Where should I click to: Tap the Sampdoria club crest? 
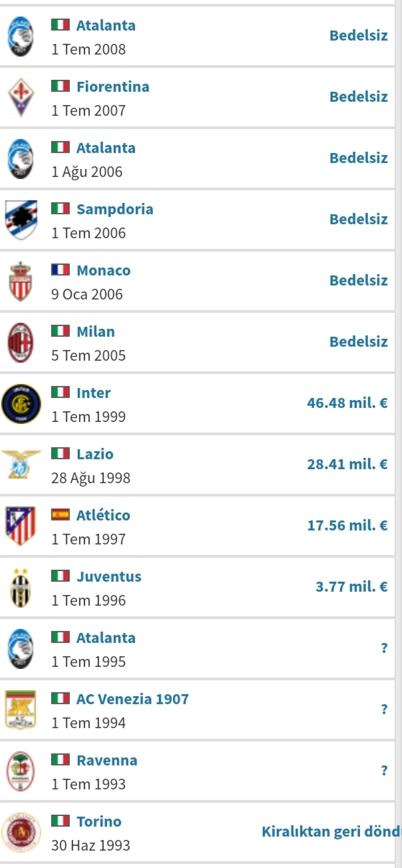(x=21, y=220)
